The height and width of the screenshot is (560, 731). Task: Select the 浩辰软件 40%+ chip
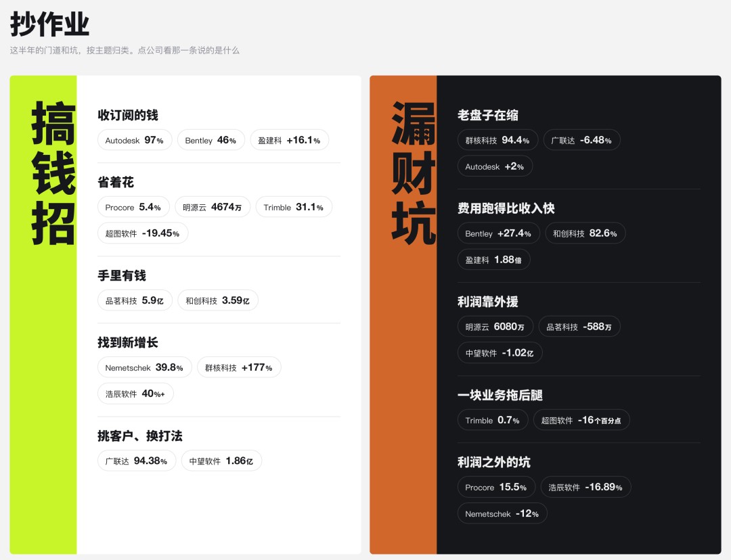[135, 394]
